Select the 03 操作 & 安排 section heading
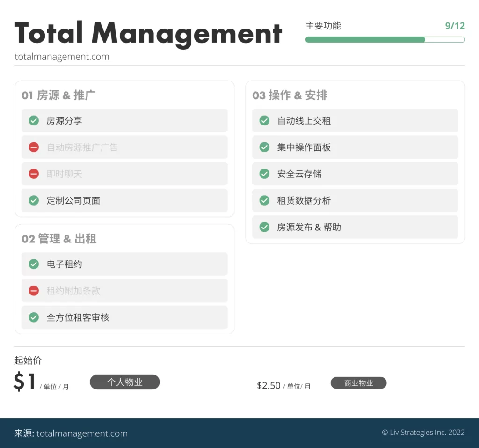479x448 pixels. [x=290, y=95]
